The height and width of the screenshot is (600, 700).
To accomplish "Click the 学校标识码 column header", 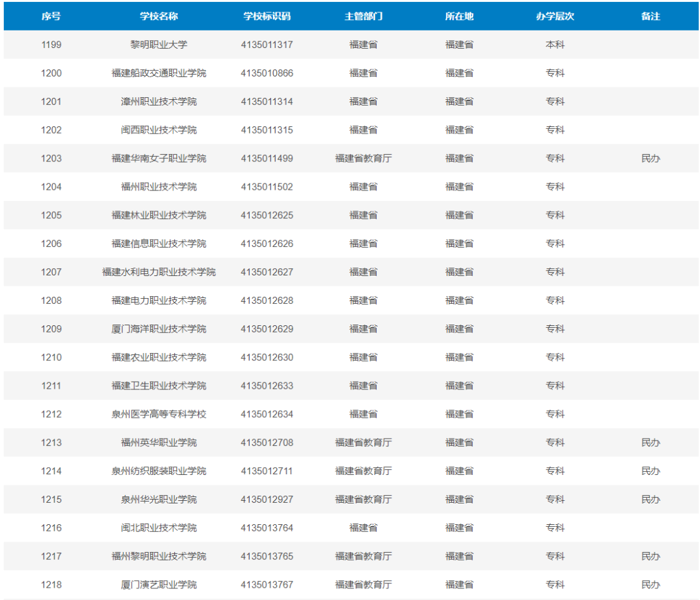I will click(x=266, y=16).
